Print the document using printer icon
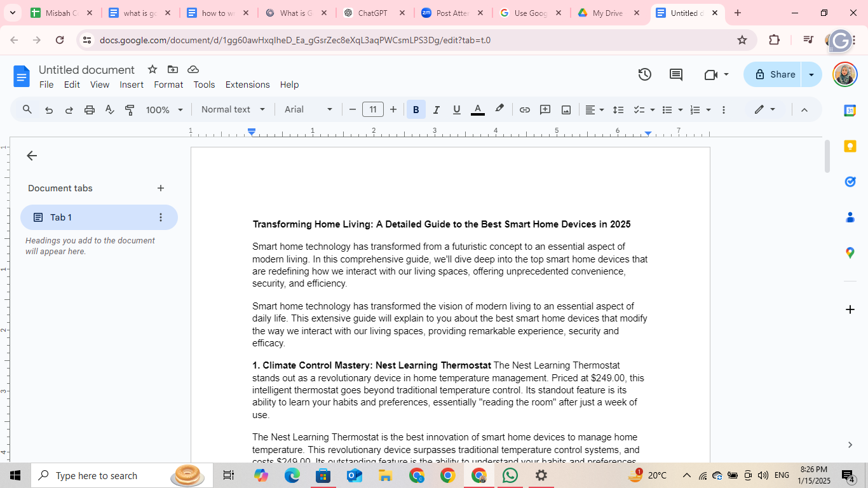 (x=90, y=110)
